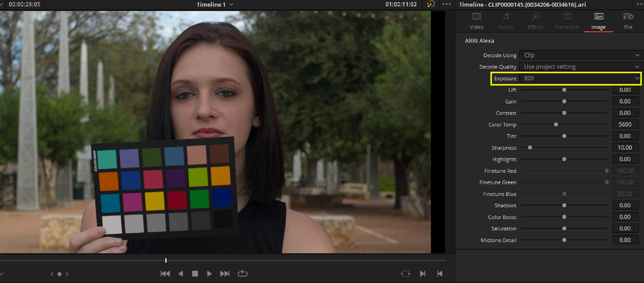The height and width of the screenshot is (283, 644).
Task: Click the Tint value field
Action: coord(625,136)
